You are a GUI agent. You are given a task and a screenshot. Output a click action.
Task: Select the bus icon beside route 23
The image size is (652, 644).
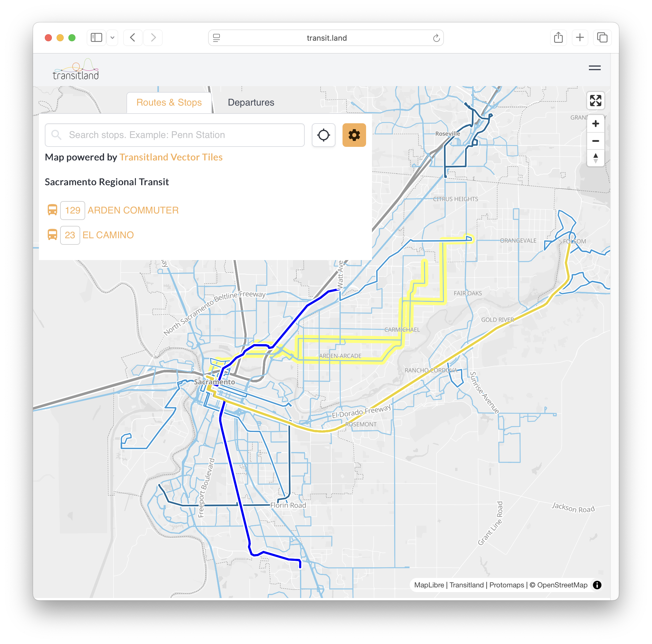pos(53,235)
